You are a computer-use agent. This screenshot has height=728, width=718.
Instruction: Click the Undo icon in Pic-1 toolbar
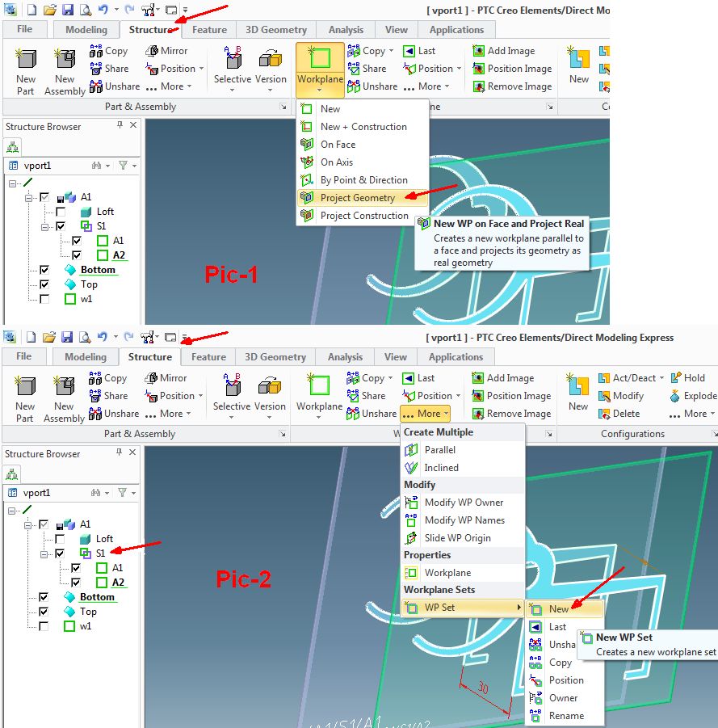(103, 10)
